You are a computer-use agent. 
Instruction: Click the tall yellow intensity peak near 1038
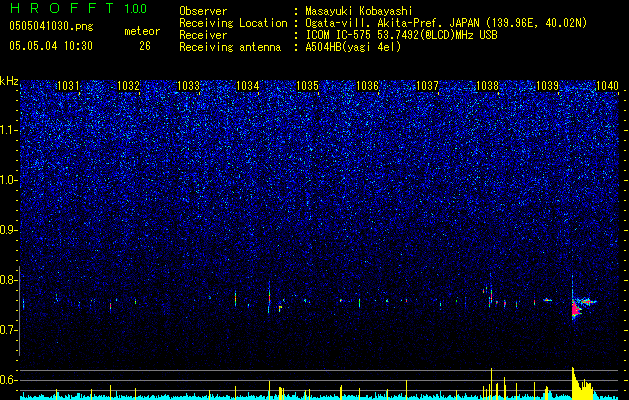pyautogui.click(x=491, y=383)
